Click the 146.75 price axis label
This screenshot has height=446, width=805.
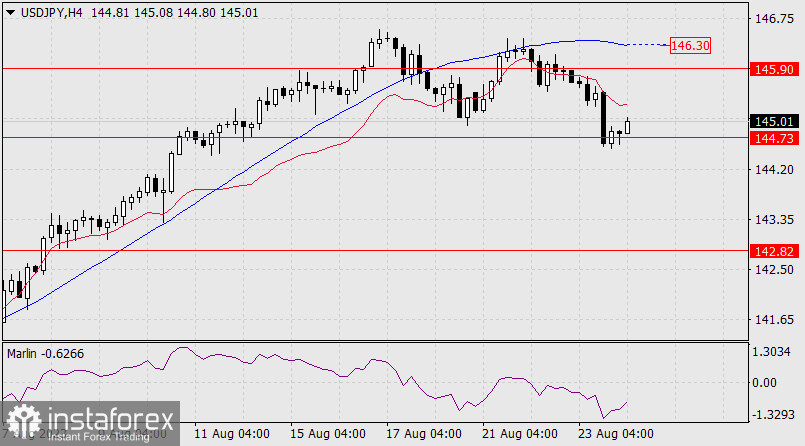[774, 19]
